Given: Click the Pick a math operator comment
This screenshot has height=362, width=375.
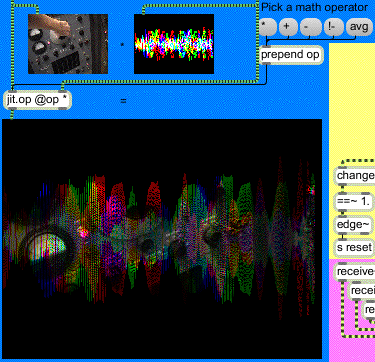Looking at the screenshot, I should pos(315,7).
